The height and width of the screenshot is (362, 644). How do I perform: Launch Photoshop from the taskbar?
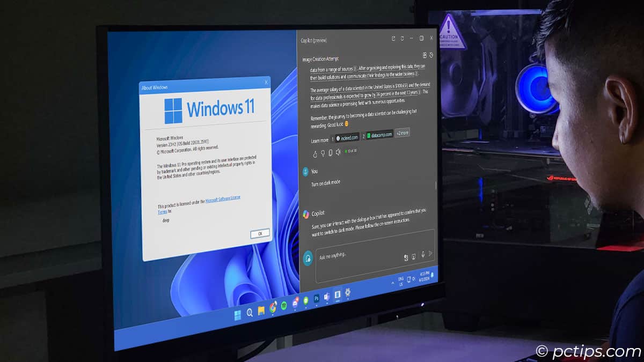click(x=317, y=299)
